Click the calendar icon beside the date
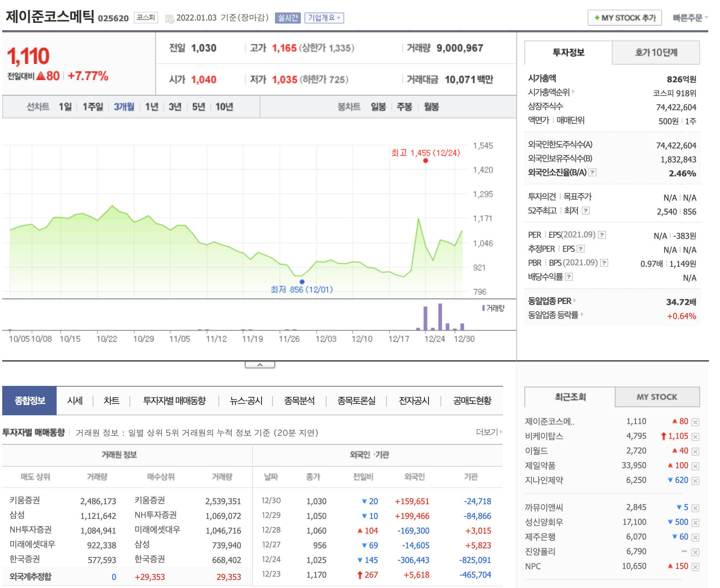720x588 pixels. point(170,19)
